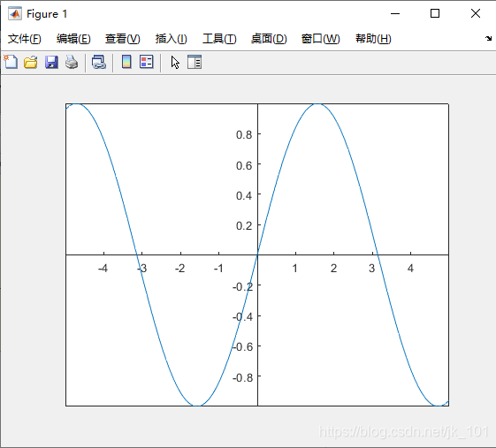
Task: Click the MATLAB logo in the title bar
Action: (15, 13)
